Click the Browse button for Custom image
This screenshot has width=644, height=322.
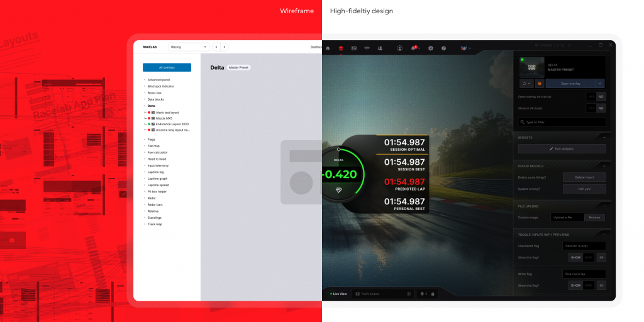click(x=594, y=217)
